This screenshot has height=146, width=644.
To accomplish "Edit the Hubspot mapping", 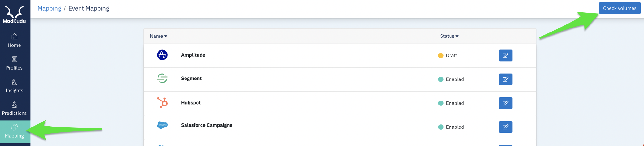I will point(506,103).
